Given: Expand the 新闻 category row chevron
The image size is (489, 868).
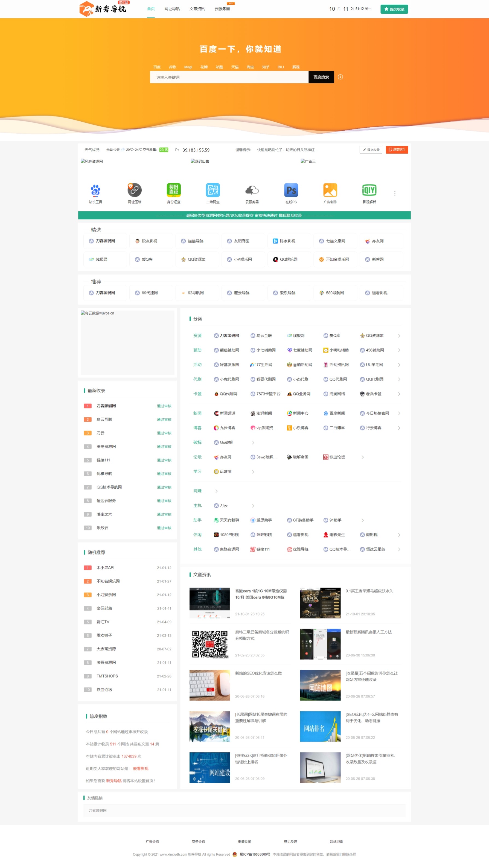Looking at the screenshot, I should [x=399, y=413].
